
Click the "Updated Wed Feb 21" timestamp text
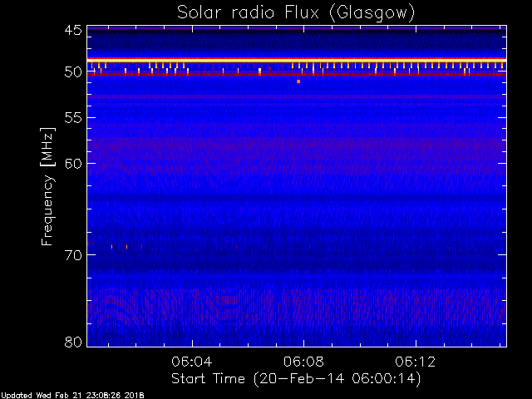(72, 396)
